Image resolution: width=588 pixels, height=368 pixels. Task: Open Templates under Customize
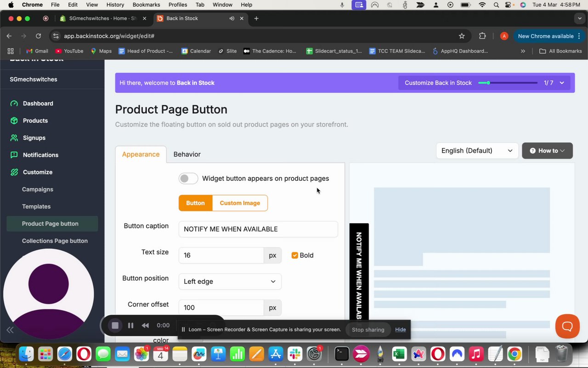click(x=36, y=207)
